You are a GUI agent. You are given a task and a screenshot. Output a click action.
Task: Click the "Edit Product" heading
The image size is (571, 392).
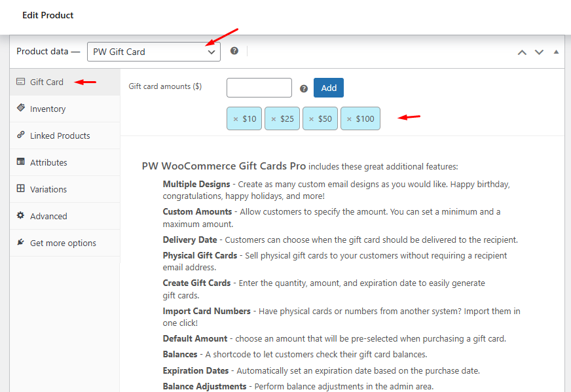(x=48, y=15)
